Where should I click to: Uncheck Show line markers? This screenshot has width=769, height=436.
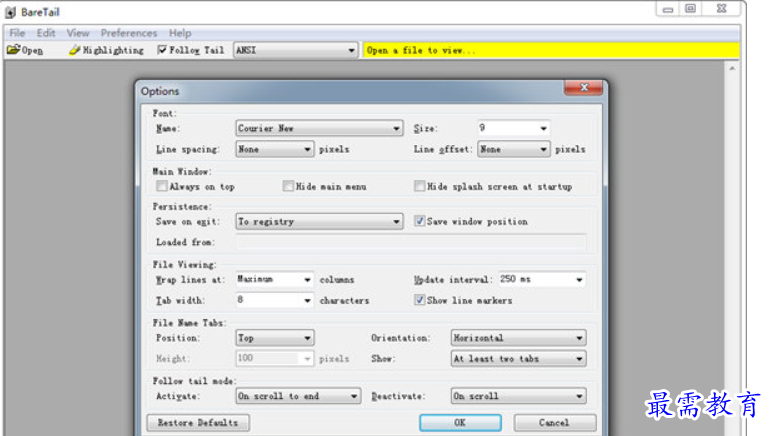point(419,300)
